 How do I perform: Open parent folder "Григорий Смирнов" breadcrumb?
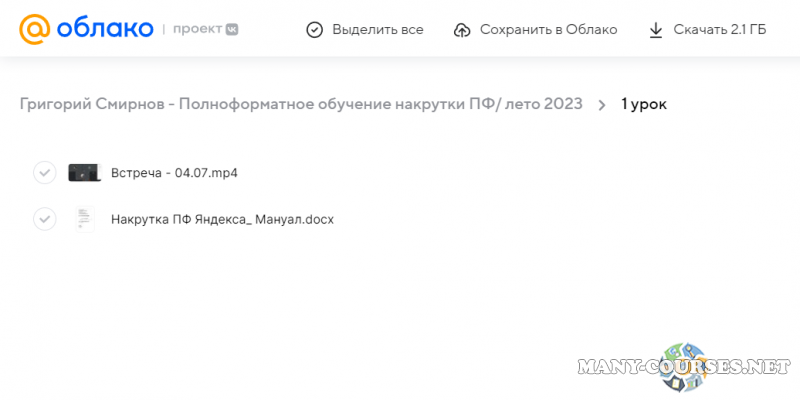[301, 104]
